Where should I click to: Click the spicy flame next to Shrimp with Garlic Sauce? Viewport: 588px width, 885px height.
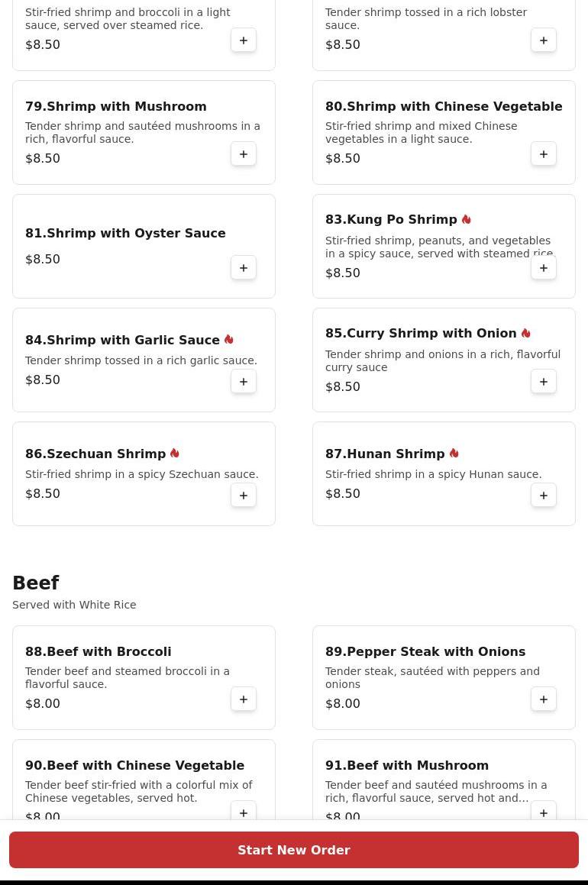(229, 340)
